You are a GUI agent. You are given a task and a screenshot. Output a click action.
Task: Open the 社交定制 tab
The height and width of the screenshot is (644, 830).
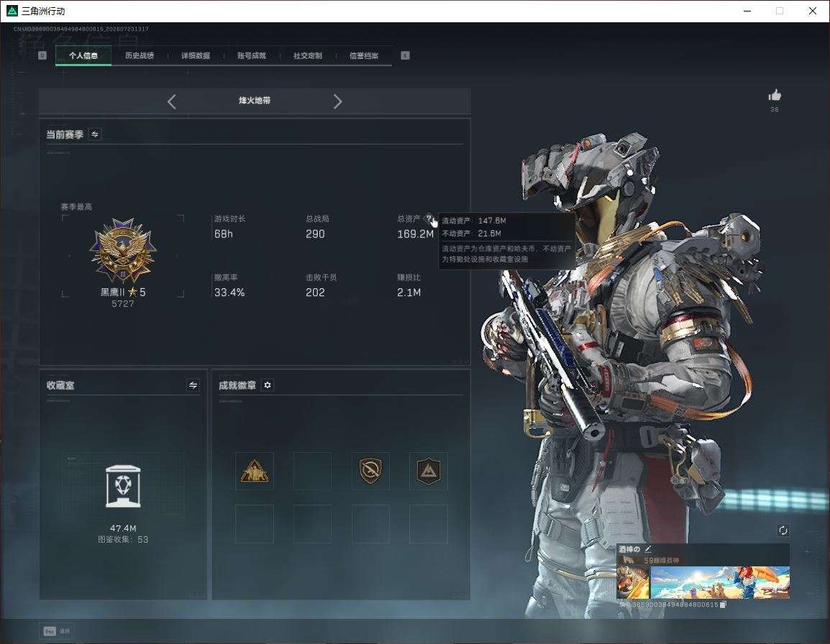(x=308, y=55)
